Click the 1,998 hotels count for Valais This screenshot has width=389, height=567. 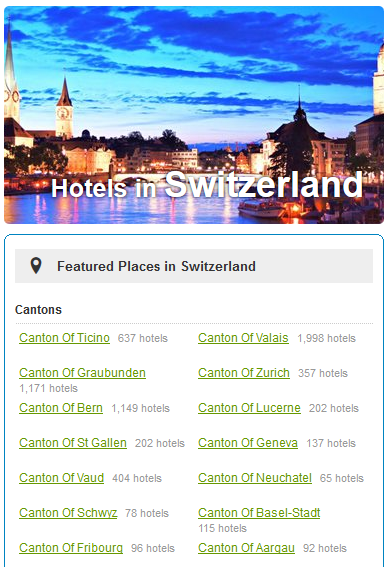[326, 338]
